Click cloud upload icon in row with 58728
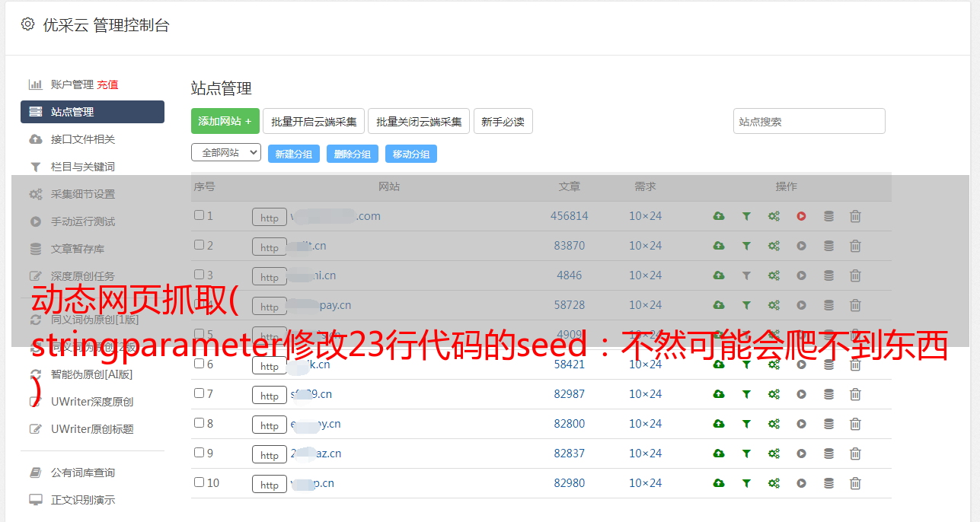This screenshot has width=980, height=522. click(x=719, y=305)
